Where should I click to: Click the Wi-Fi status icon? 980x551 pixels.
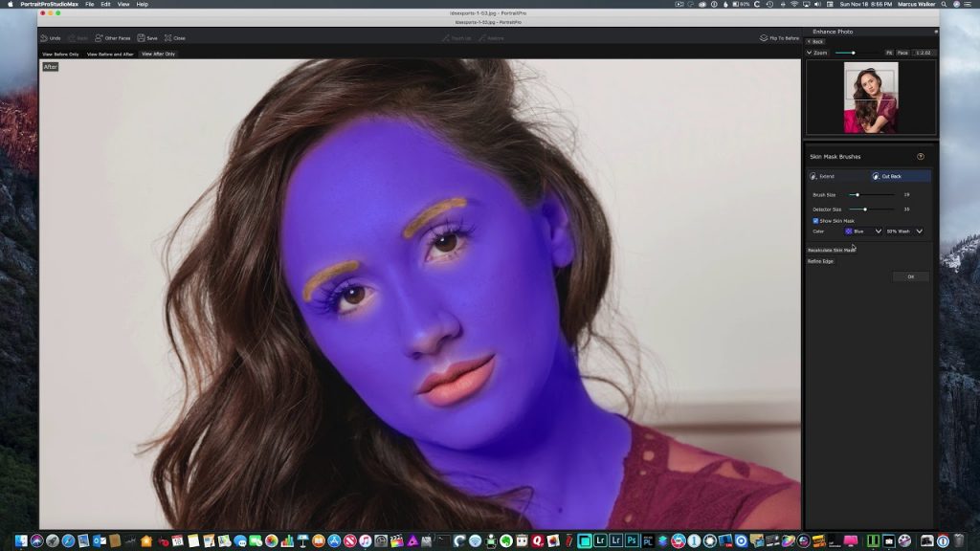pos(793,4)
